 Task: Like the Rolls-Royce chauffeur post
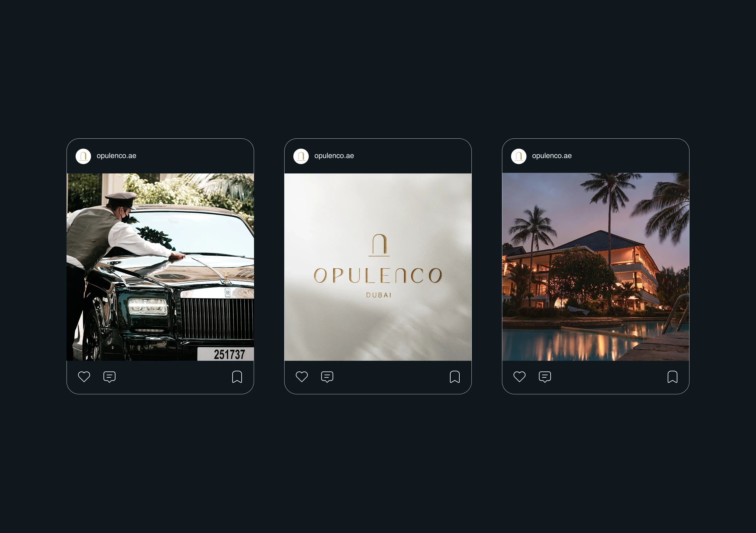pos(84,376)
